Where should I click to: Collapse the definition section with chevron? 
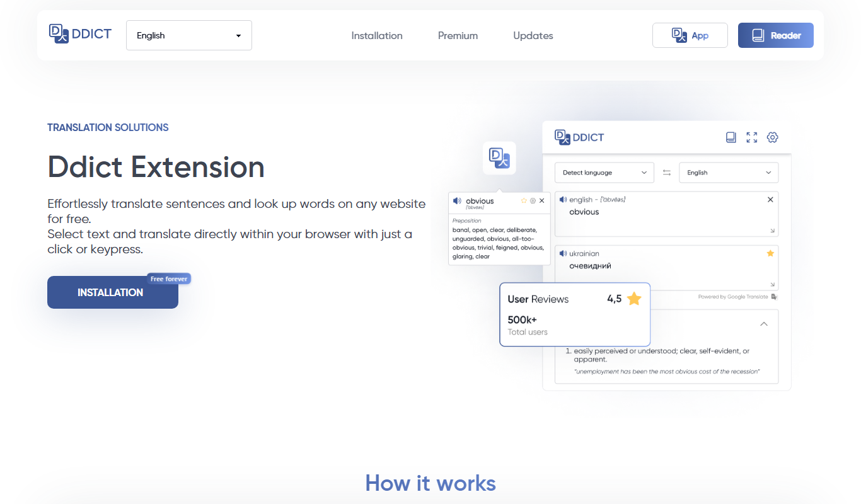764,324
